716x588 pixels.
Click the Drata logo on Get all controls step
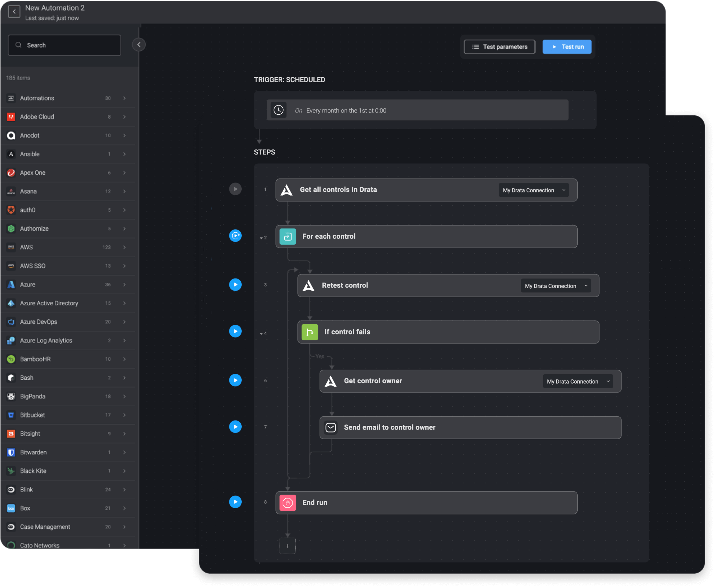[x=286, y=190]
